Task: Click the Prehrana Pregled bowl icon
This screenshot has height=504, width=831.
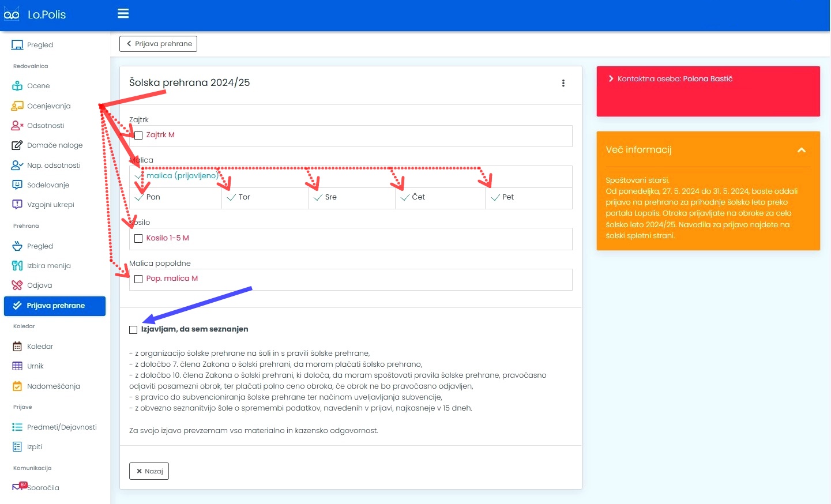Action: point(17,246)
